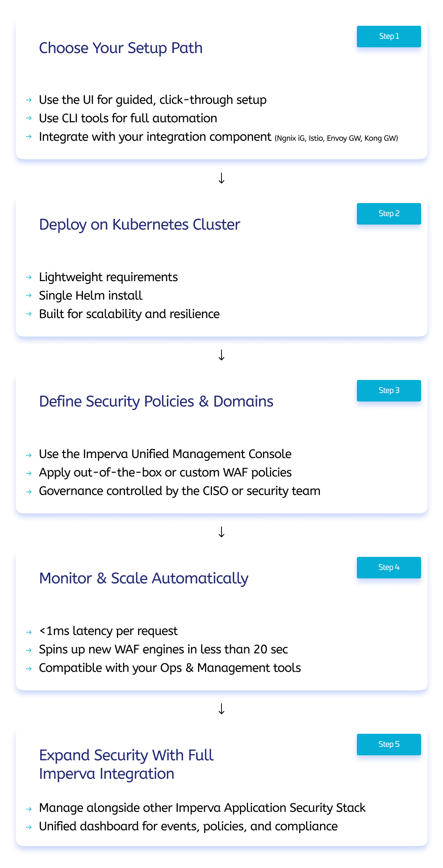Click the Choose Your Setup Path heading
The image size is (443, 868).
pos(121,48)
